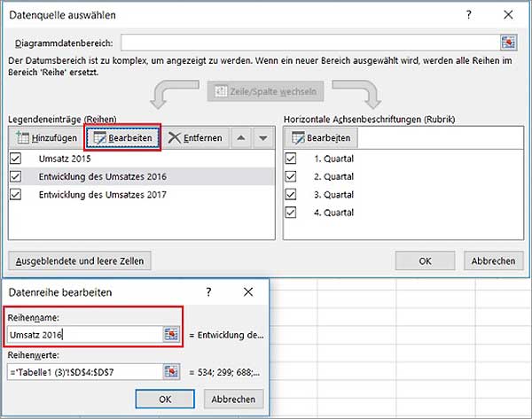The image size is (532, 419).
Task: Open help in Datenquelle auswählen dialog
Action: pyautogui.click(x=468, y=15)
